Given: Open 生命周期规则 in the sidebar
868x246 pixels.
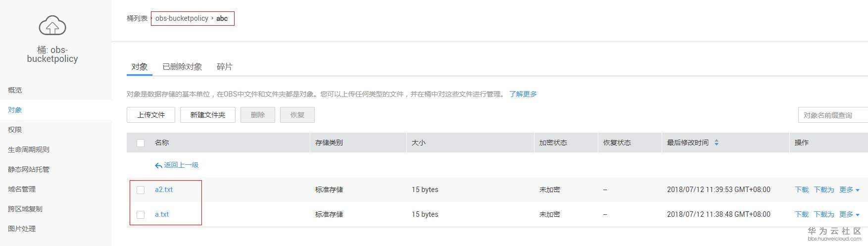Looking at the screenshot, I should pos(29,149).
